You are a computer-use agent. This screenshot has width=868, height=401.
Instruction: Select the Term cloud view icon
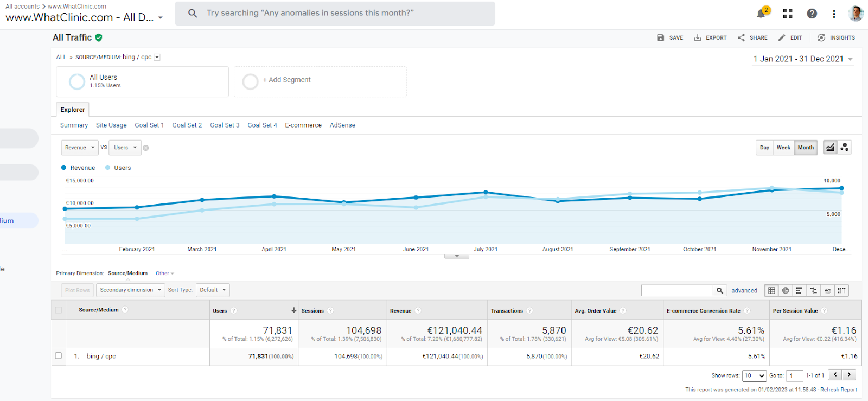tap(827, 290)
